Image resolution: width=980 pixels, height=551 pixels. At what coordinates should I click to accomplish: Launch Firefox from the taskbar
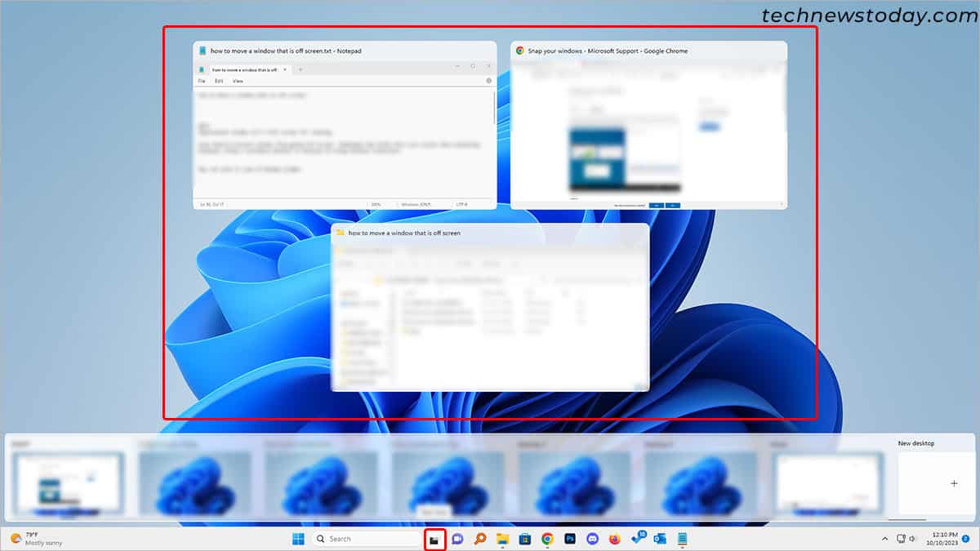[615, 539]
